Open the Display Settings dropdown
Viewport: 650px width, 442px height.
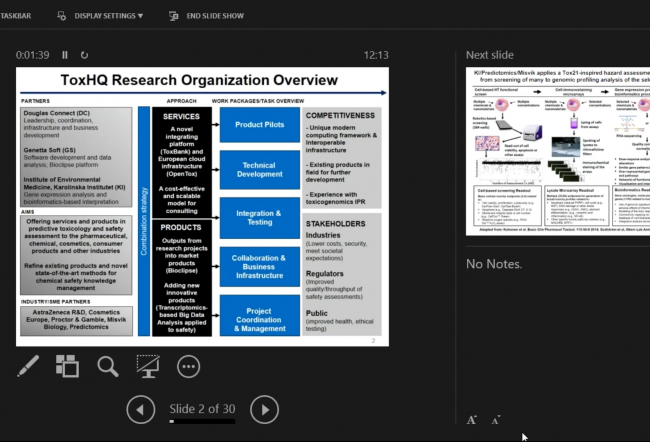click(x=109, y=16)
